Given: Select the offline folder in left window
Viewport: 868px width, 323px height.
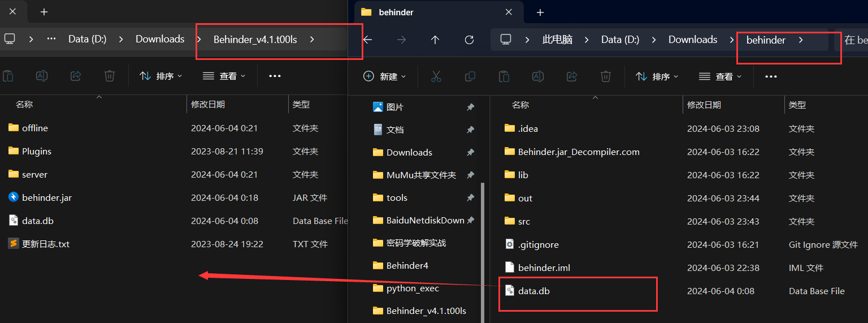Looking at the screenshot, I should (x=28, y=128).
